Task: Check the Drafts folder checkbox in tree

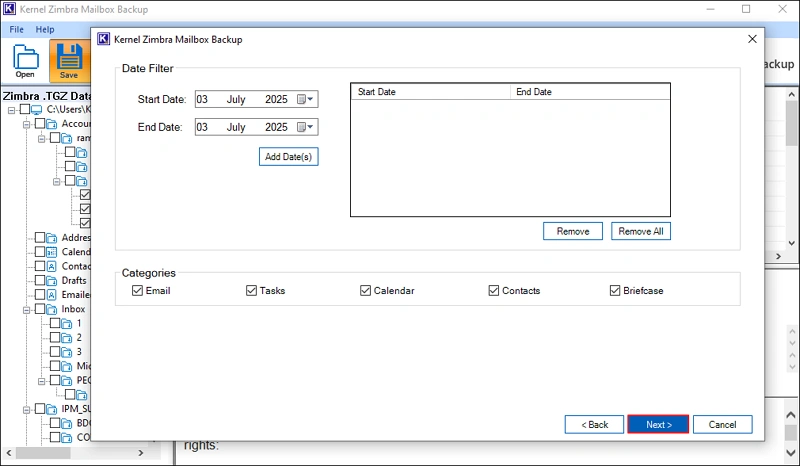Action: pyautogui.click(x=40, y=280)
